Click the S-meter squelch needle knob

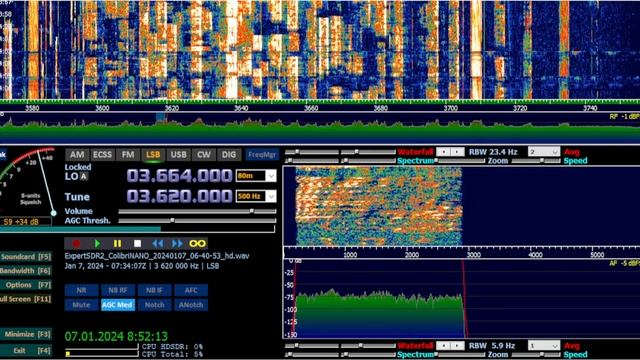click(53, 213)
